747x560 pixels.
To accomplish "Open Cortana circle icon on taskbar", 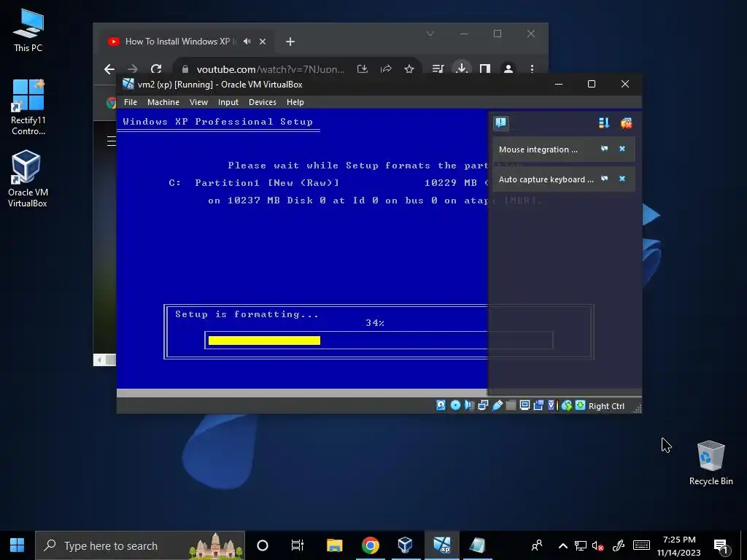I will coord(263,545).
